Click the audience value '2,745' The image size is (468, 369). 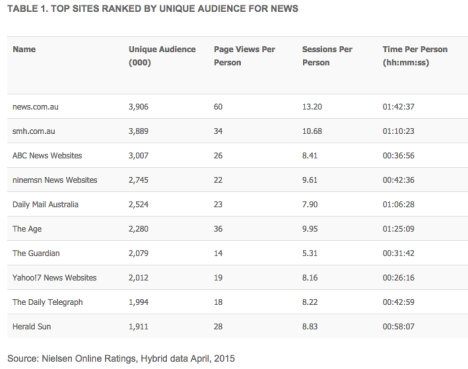(138, 180)
